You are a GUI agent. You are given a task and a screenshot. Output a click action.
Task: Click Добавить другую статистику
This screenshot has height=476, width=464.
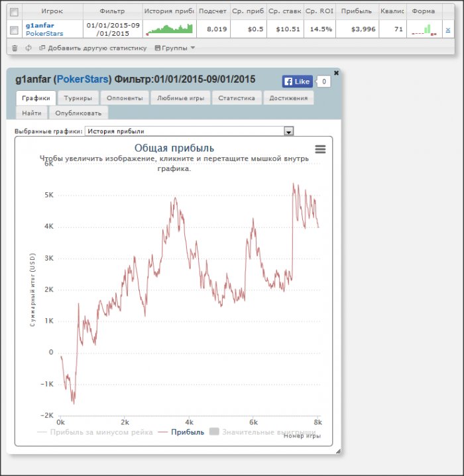(93, 48)
